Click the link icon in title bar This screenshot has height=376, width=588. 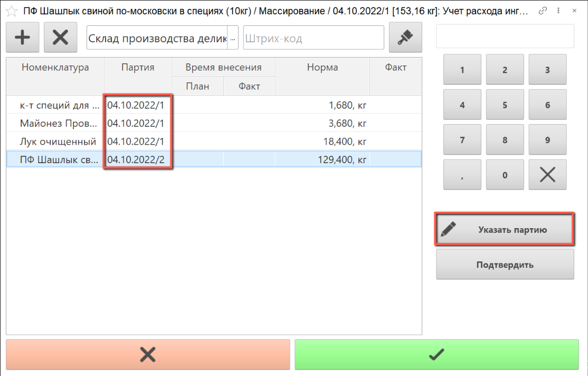pos(542,11)
